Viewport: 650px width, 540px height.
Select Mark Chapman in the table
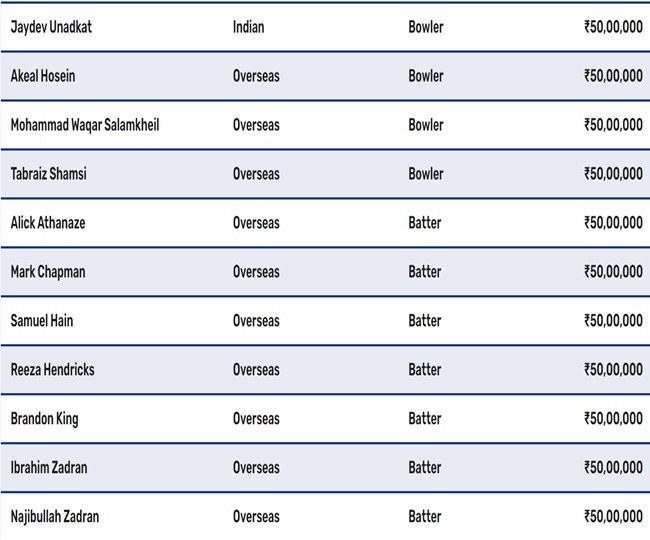47,272
